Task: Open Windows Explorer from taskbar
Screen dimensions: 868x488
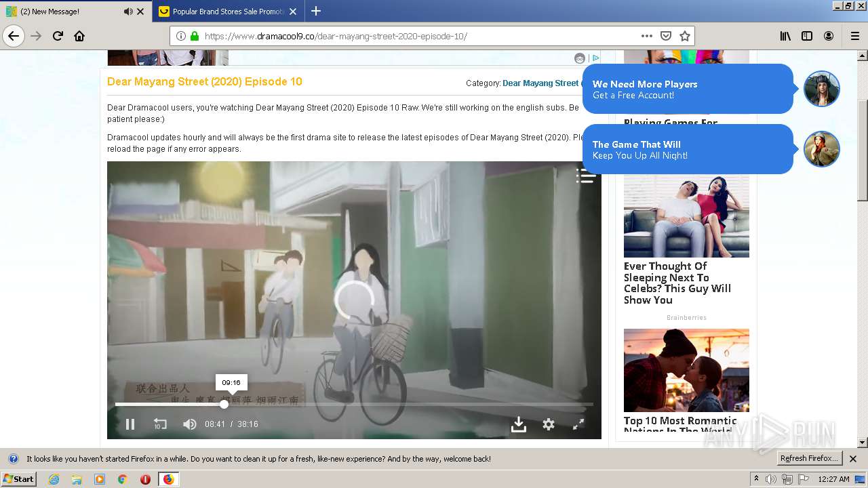Action: tap(77, 479)
